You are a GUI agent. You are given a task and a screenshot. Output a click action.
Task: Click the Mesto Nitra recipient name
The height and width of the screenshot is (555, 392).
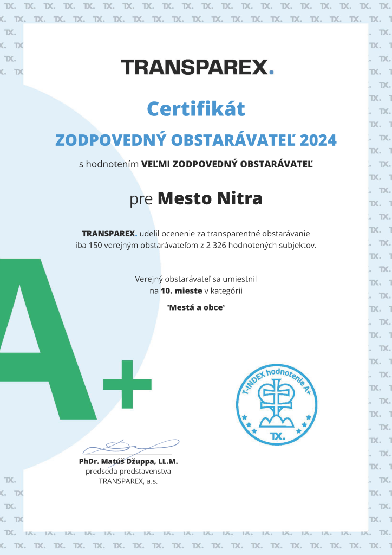tap(210, 198)
